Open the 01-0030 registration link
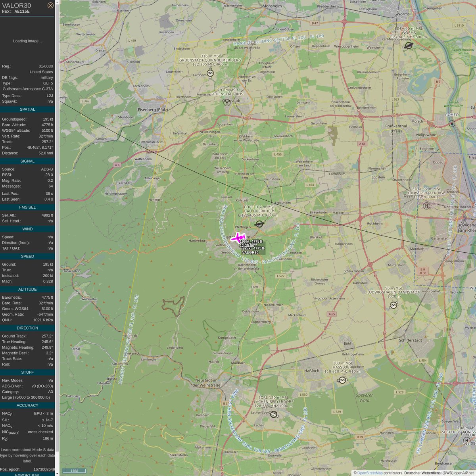This screenshot has height=476, width=476. click(x=46, y=66)
